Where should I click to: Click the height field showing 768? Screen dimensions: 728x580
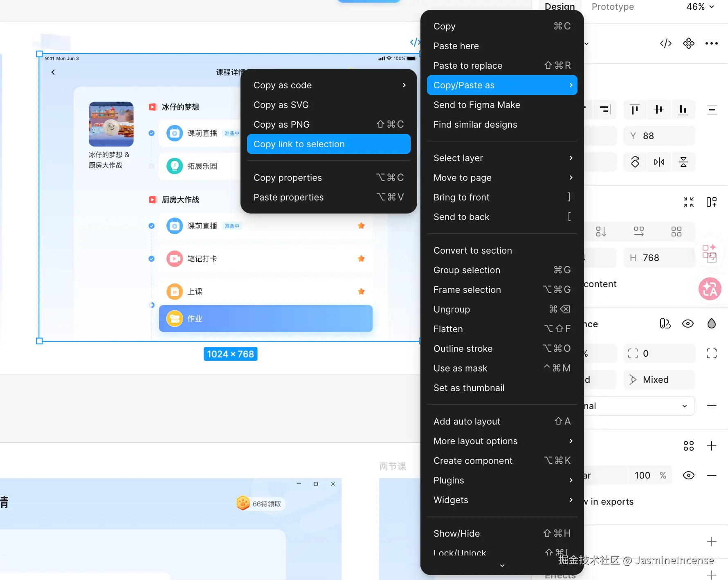pyautogui.click(x=659, y=258)
